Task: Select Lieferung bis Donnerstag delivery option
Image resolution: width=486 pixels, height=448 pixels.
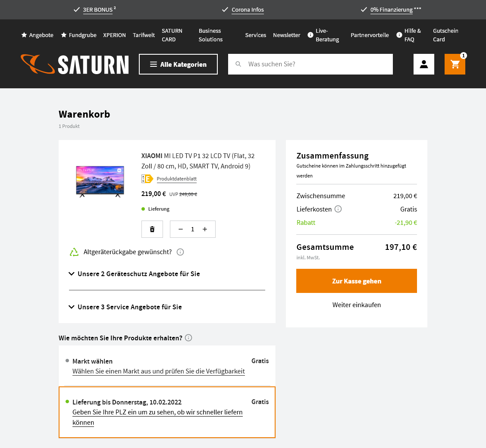Action: tap(127, 402)
